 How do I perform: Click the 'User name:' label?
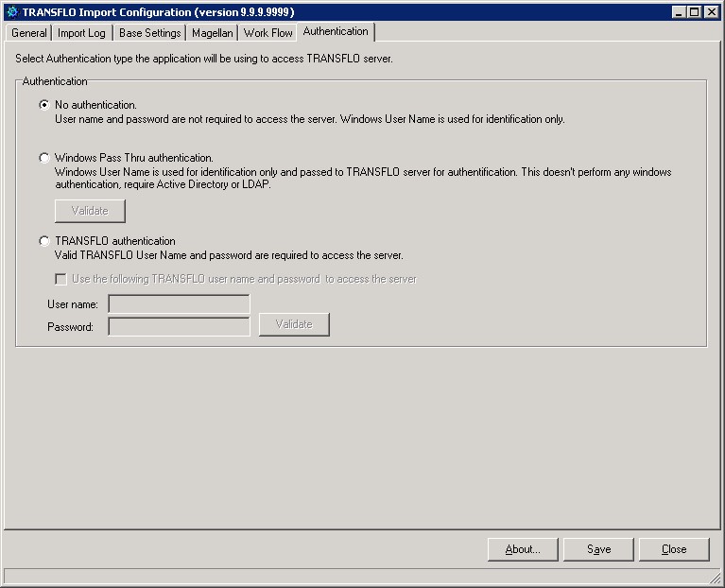pyautogui.click(x=73, y=304)
